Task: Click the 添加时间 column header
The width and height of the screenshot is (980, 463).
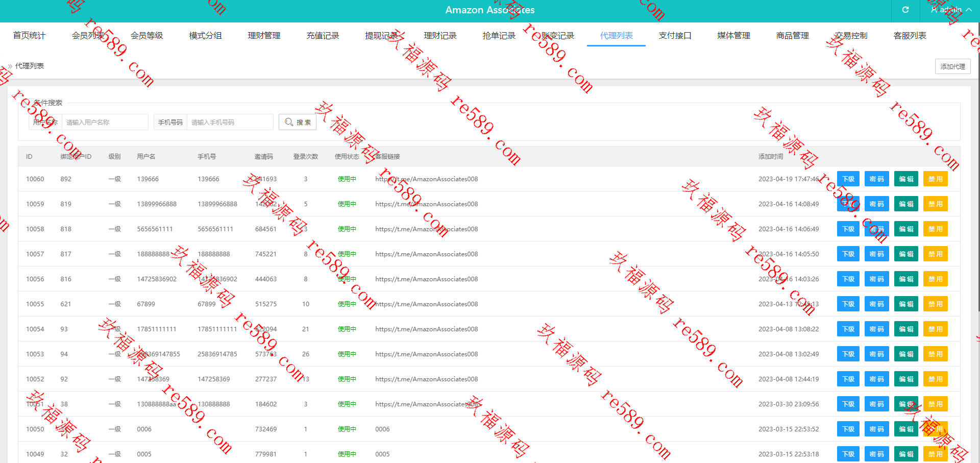Action: pyautogui.click(x=771, y=156)
